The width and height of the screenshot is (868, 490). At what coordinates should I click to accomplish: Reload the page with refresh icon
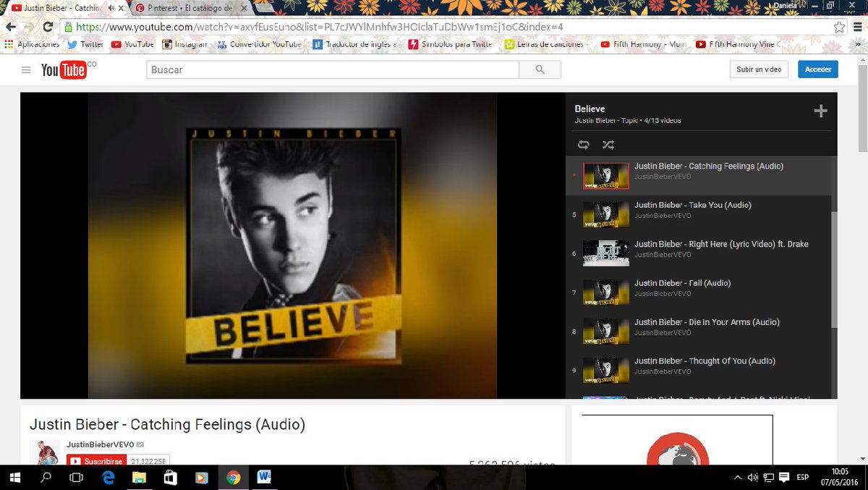(48, 27)
